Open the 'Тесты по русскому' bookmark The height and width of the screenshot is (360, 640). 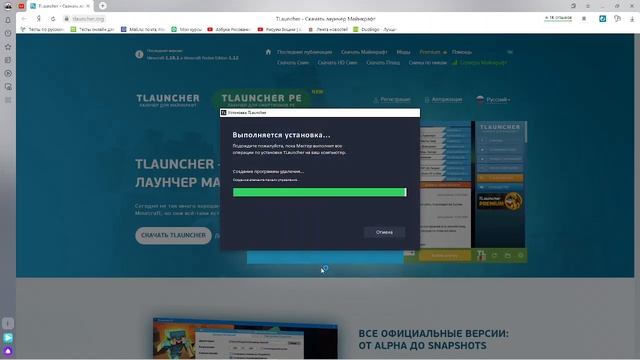coord(43,29)
